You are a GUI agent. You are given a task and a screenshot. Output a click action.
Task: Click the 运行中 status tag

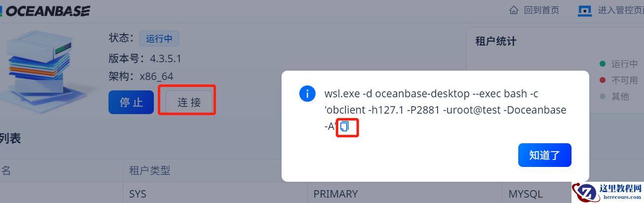(x=159, y=39)
